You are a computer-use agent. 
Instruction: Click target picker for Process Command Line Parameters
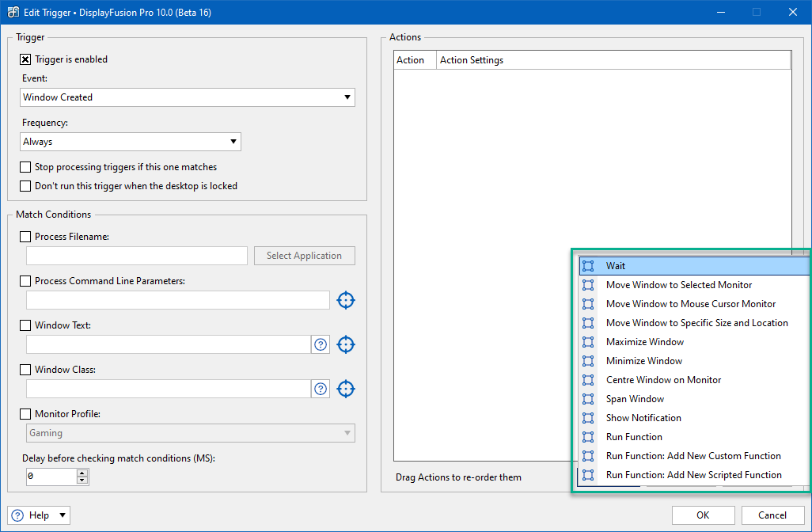[x=345, y=300]
